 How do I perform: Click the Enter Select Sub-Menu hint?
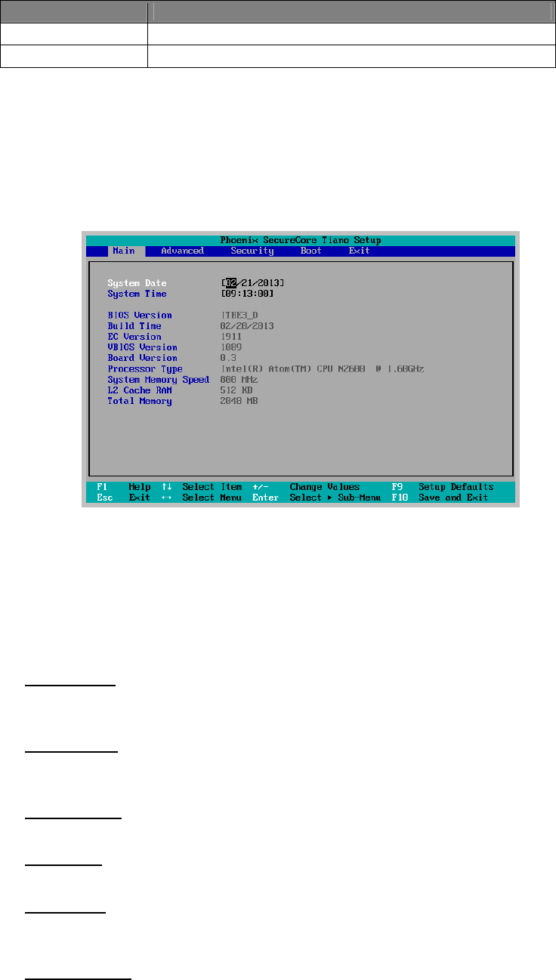(x=317, y=498)
